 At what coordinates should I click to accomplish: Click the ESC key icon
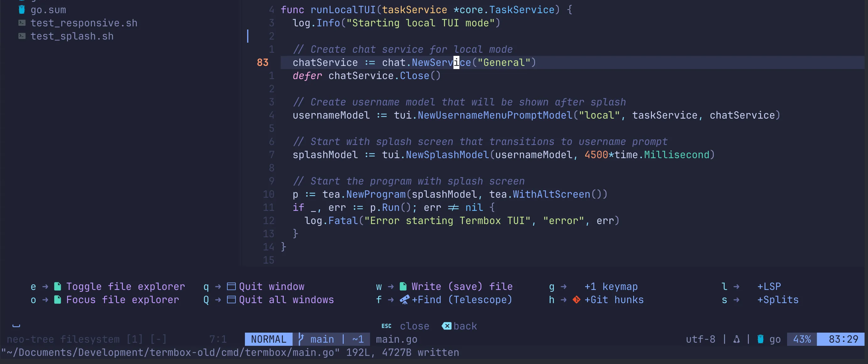(x=386, y=326)
